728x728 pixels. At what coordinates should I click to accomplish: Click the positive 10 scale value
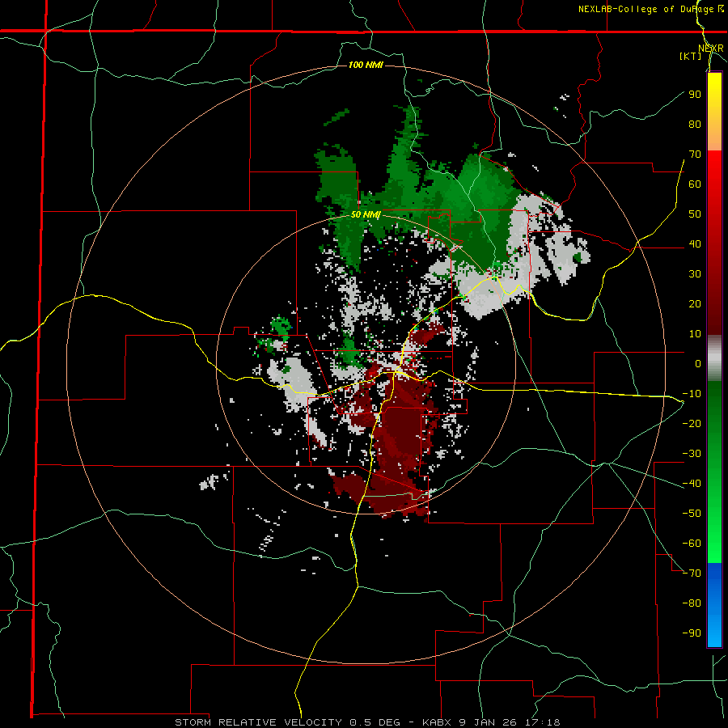coord(695,334)
